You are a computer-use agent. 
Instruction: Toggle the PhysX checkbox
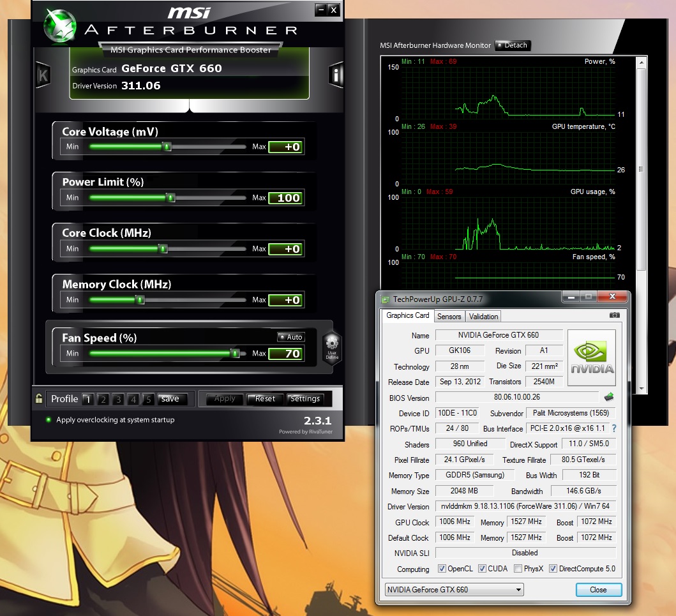518,569
